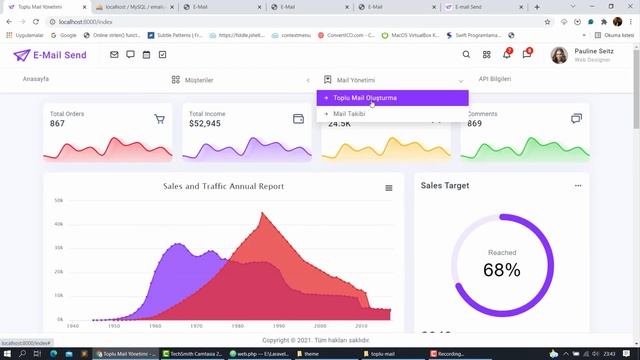Open the apps grid icon
640x360 pixels.
487,54
